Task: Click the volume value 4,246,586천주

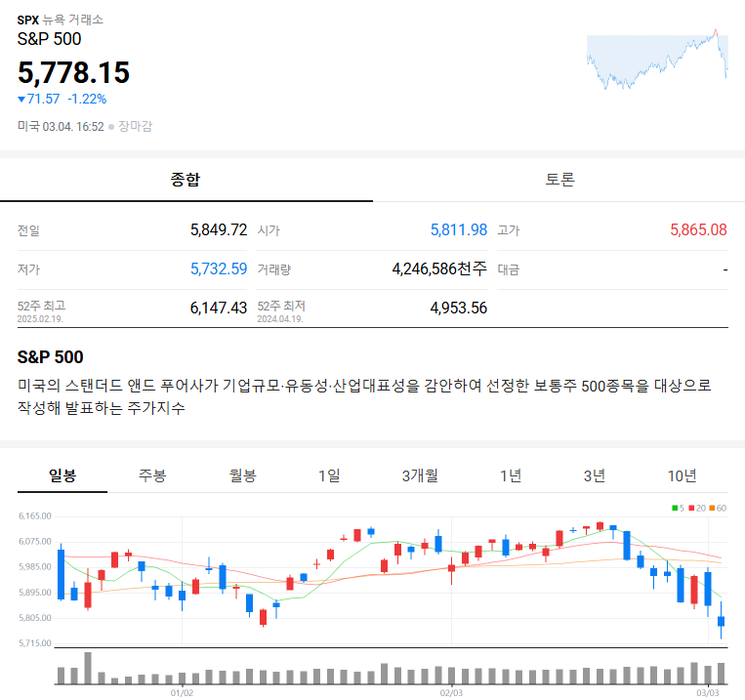Action: point(439,269)
